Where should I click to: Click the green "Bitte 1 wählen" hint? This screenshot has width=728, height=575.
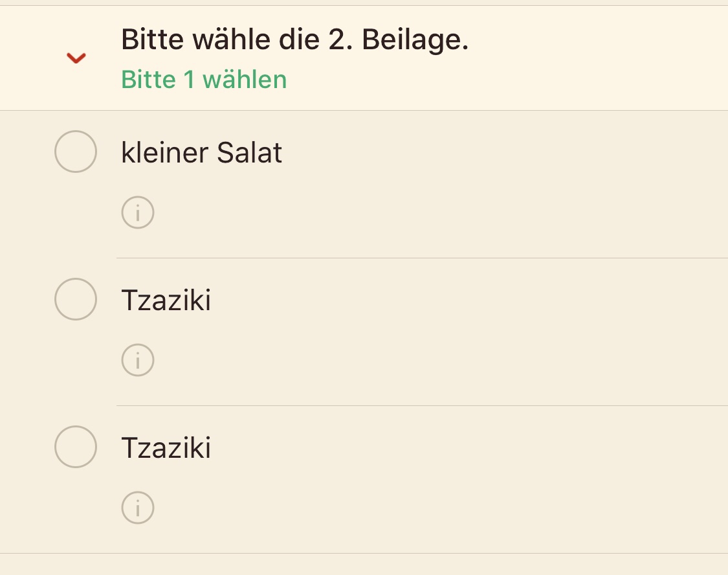(204, 80)
